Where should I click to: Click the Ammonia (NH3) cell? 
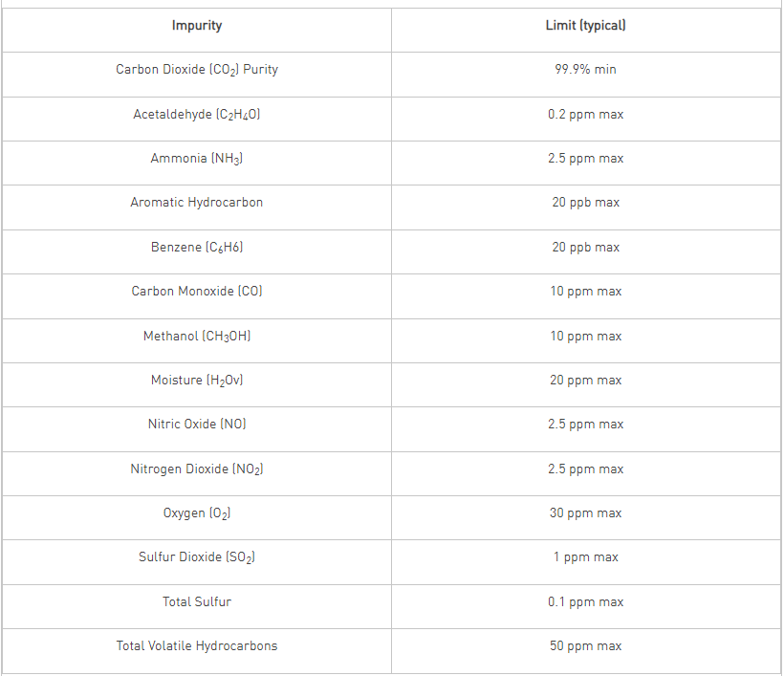197,159
